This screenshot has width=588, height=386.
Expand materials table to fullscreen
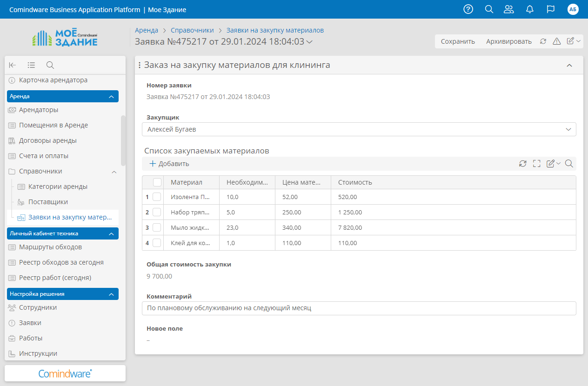pos(537,164)
